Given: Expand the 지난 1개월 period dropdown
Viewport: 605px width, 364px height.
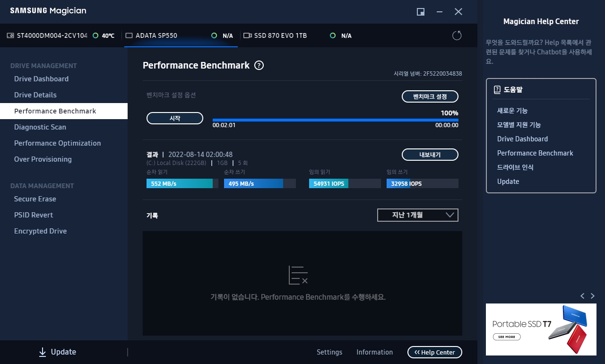Looking at the screenshot, I should (418, 215).
